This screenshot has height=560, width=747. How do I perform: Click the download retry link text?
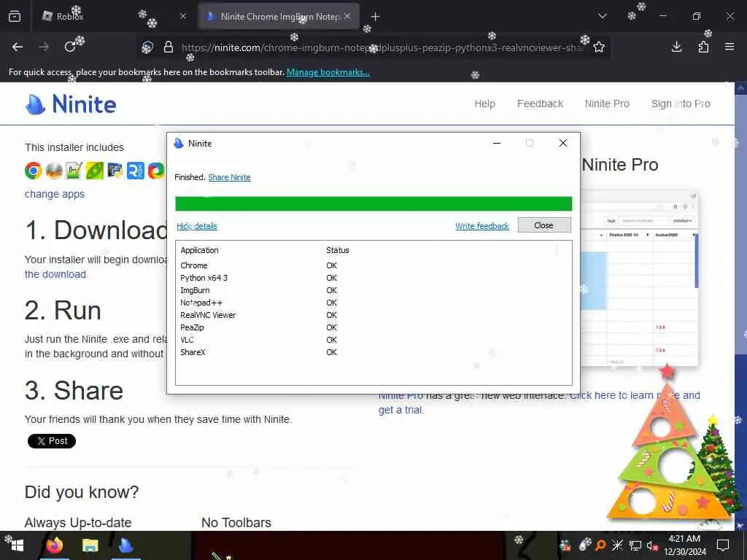coord(55,274)
